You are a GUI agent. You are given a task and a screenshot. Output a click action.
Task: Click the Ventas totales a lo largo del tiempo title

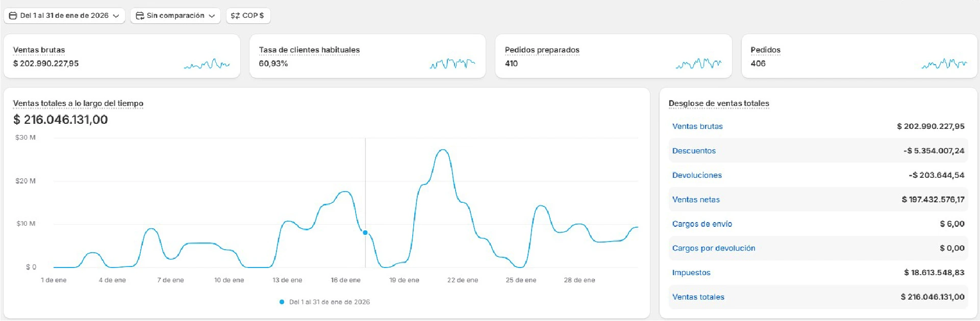tap(78, 103)
